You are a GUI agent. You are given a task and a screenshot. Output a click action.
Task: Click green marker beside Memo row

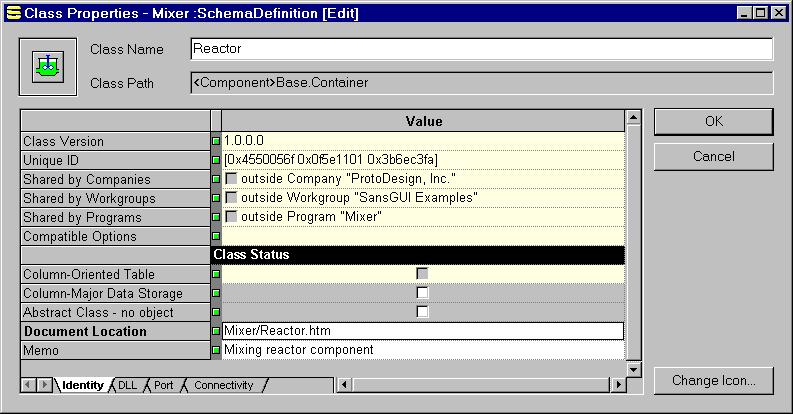coord(215,350)
